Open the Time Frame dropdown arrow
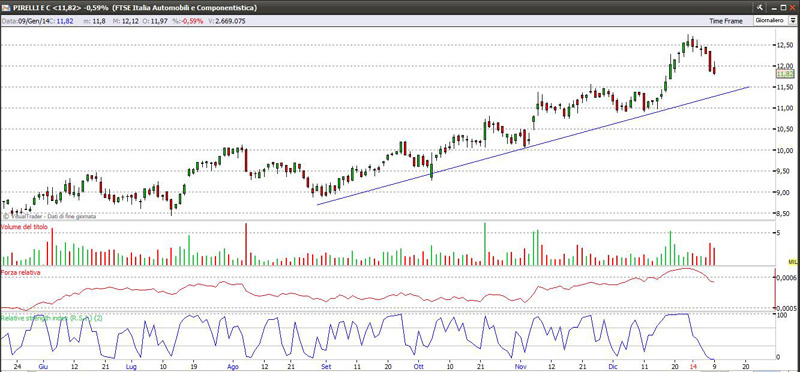This screenshot has width=800, height=372. (794, 20)
